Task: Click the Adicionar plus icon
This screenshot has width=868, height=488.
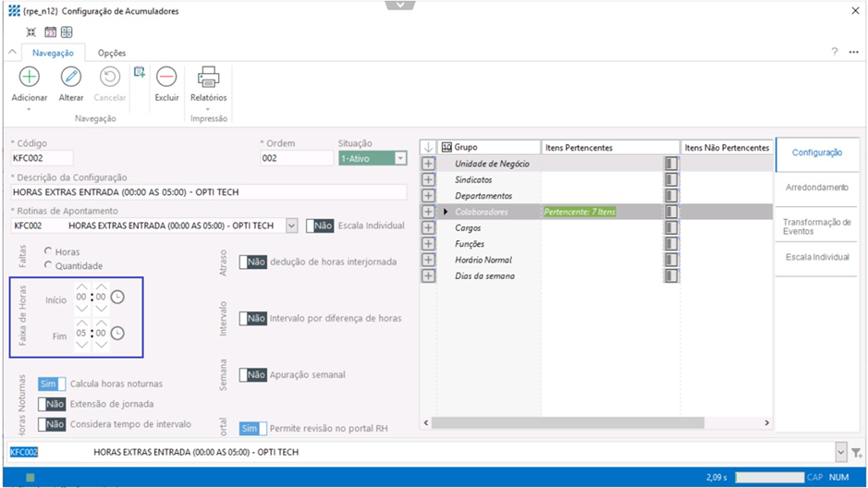Action: 30,77
